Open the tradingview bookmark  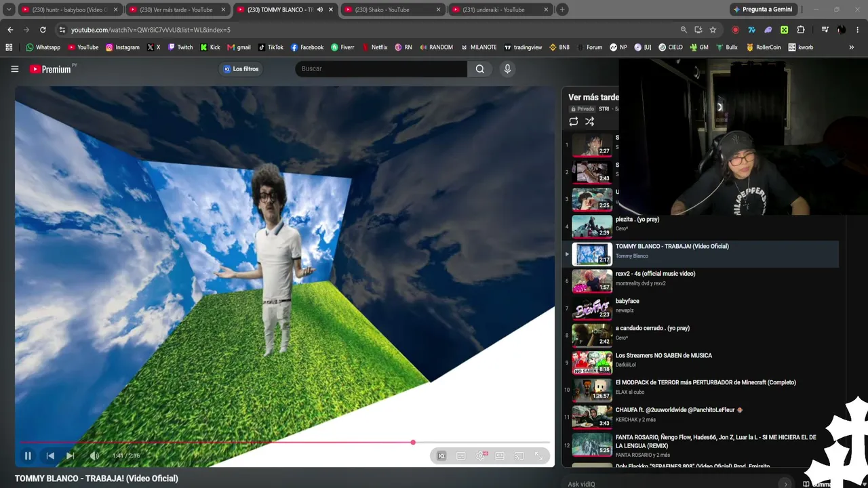[522, 47]
